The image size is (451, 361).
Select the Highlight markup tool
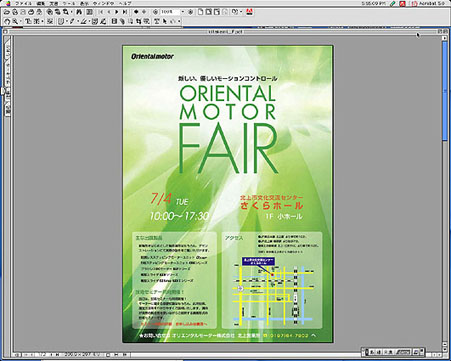[x=83, y=21]
